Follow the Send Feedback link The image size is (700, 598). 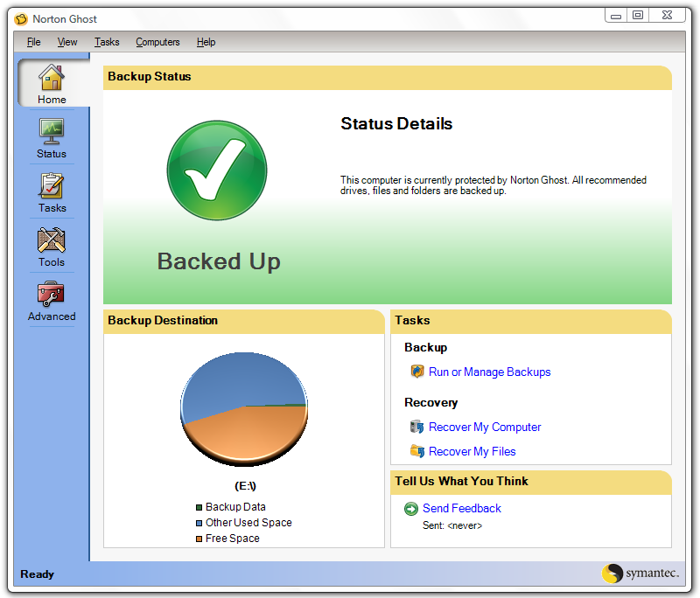tap(462, 508)
